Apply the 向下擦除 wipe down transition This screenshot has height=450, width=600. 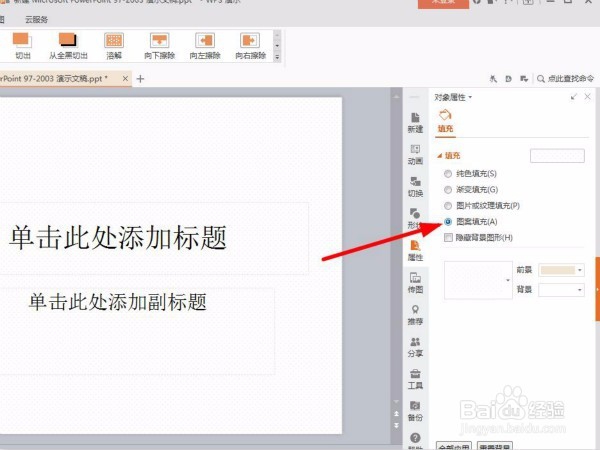pos(160,46)
